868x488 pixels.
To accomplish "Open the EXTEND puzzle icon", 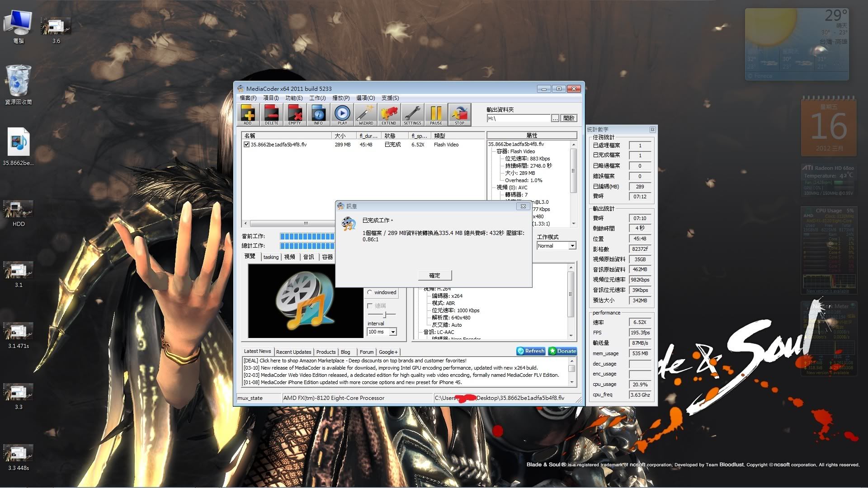I will point(389,114).
